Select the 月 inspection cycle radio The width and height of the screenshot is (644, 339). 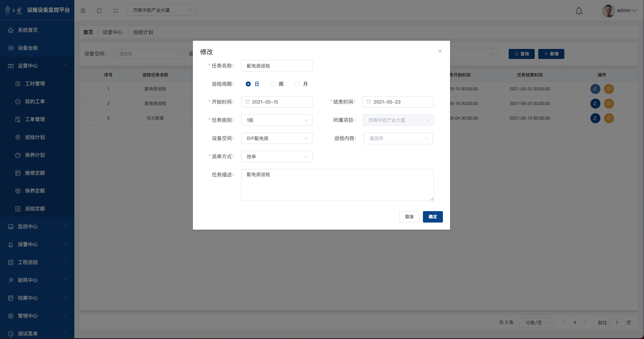pos(297,84)
